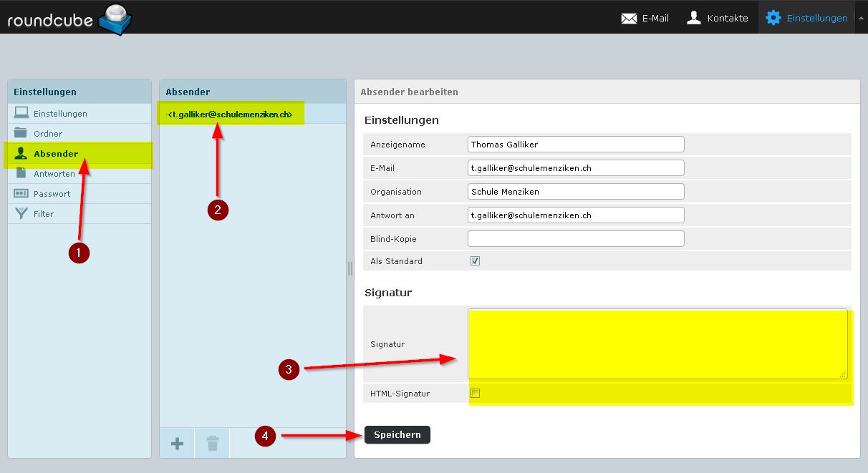Click the gear icon in top bar
The width and height of the screenshot is (868, 473).
[x=773, y=18]
